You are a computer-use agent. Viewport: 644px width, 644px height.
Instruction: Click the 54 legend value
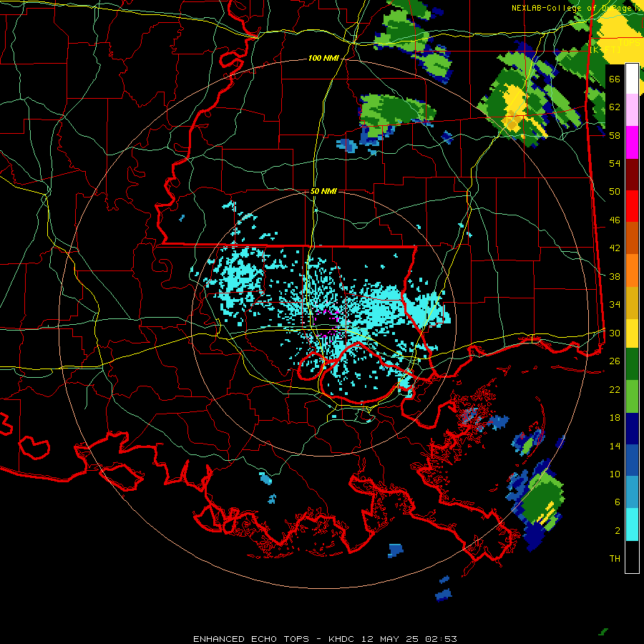click(x=615, y=163)
